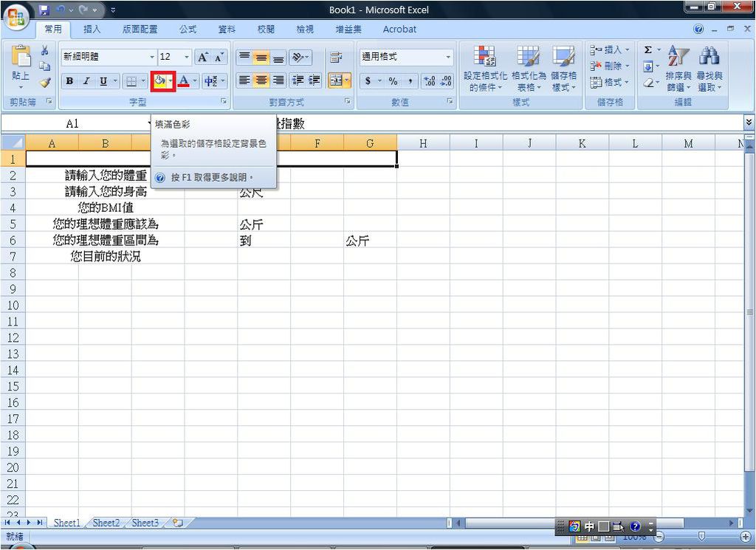This screenshot has width=756, height=550.
Task: Click the insert new worksheet tab icon
Action: coord(177,523)
